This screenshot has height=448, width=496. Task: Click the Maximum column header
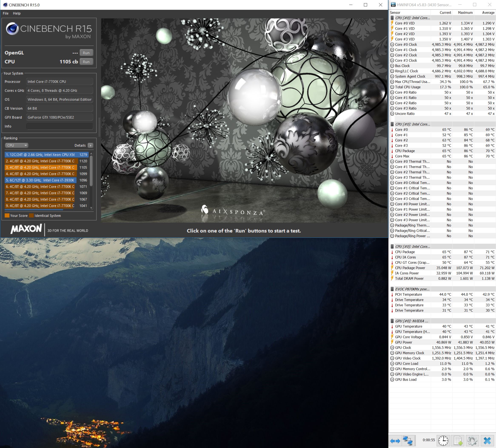pos(463,13)
